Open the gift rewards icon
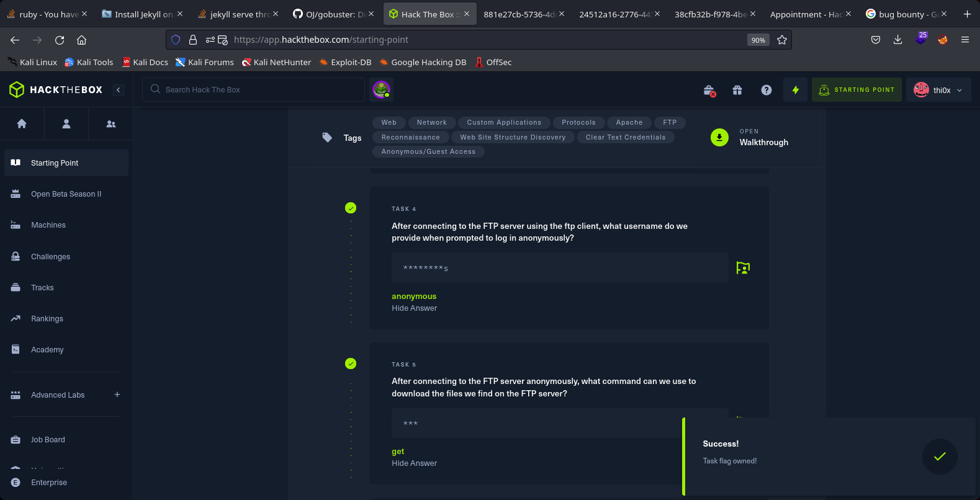 (737, 90)
